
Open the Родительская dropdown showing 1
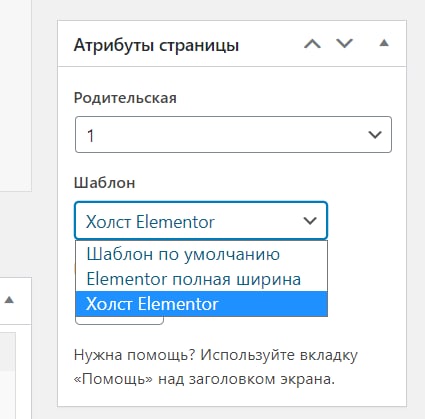[233, 135]
